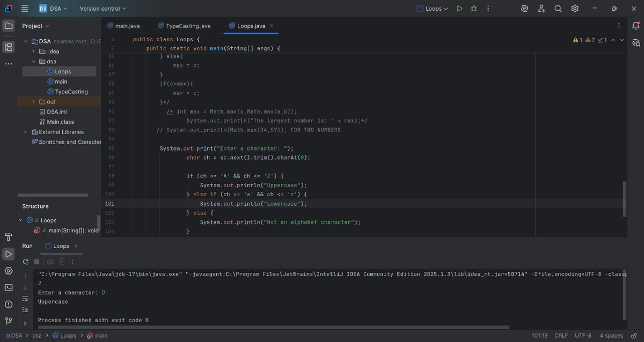Open the Structure tool window from sidebar

click(x=9, y=47)
